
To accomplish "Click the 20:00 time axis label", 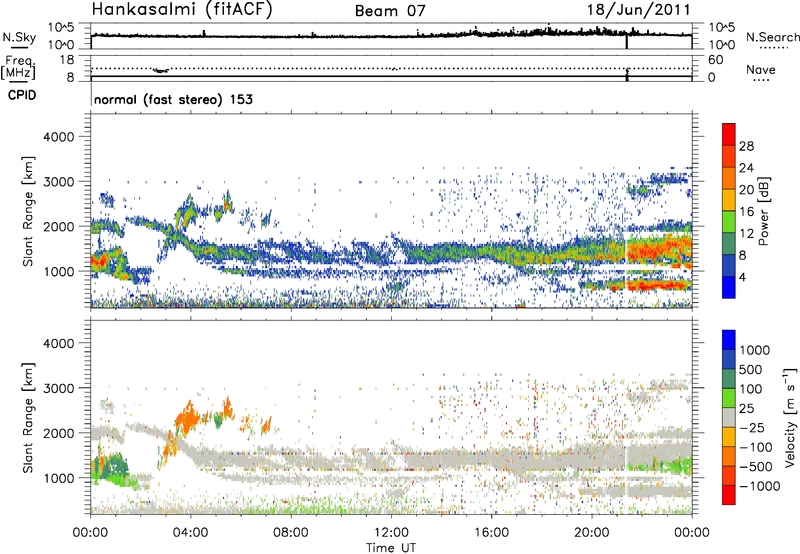I will [591, 533].
